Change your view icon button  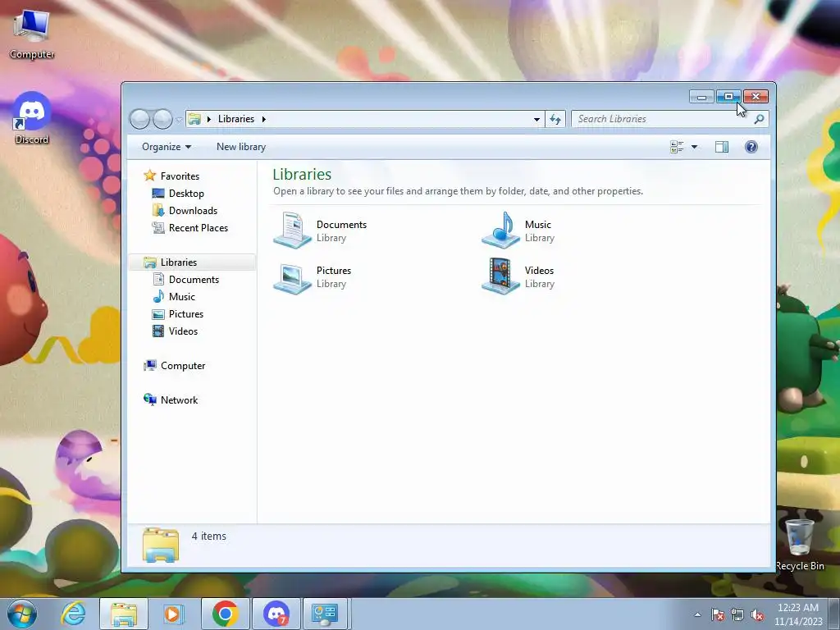tap(677, 147)
